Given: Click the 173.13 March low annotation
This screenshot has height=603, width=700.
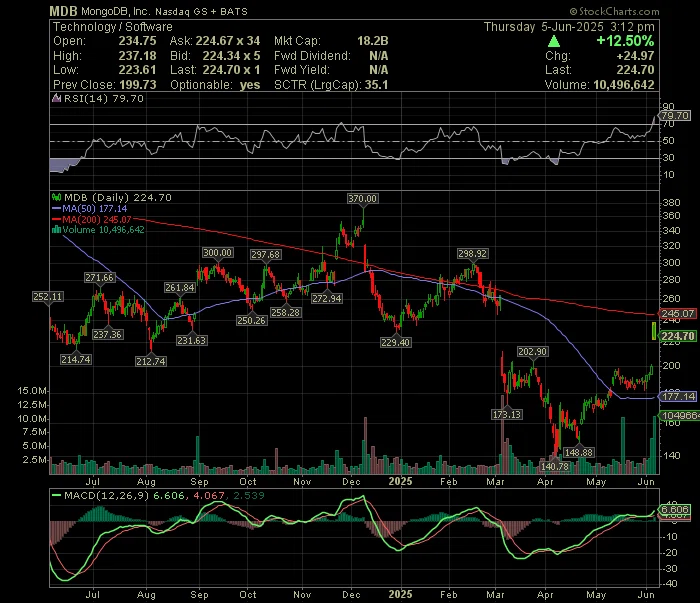Looking at the screenshot, I should pos(507,414).
